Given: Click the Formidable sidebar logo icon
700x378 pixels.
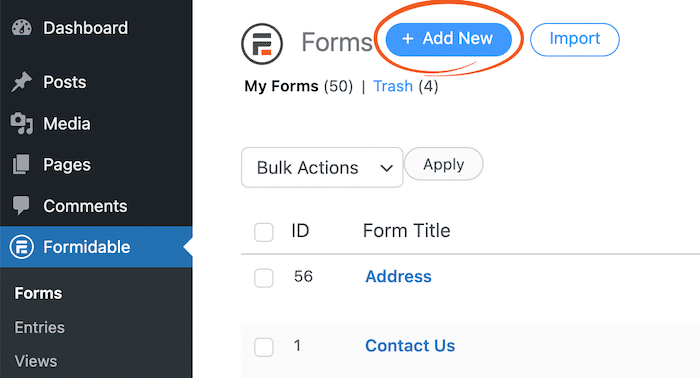Looking at the screenshot, I should pyautogui.click(x=21, y=247).
